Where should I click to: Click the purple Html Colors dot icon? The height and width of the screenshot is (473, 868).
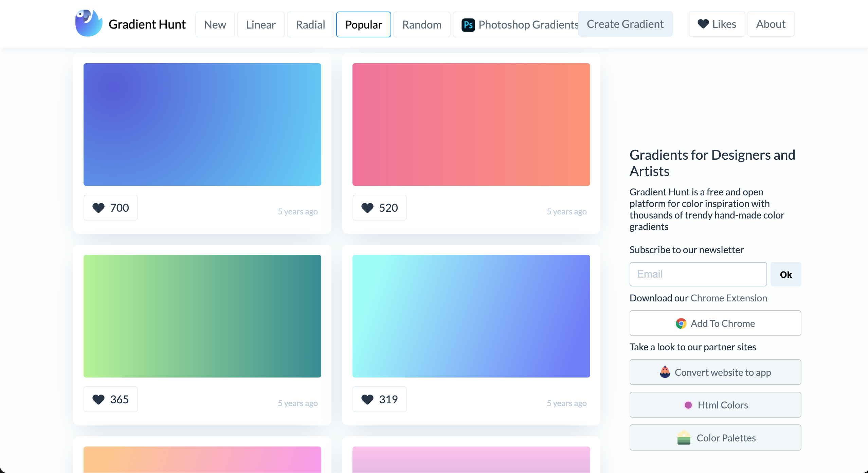tap(688, 405)
